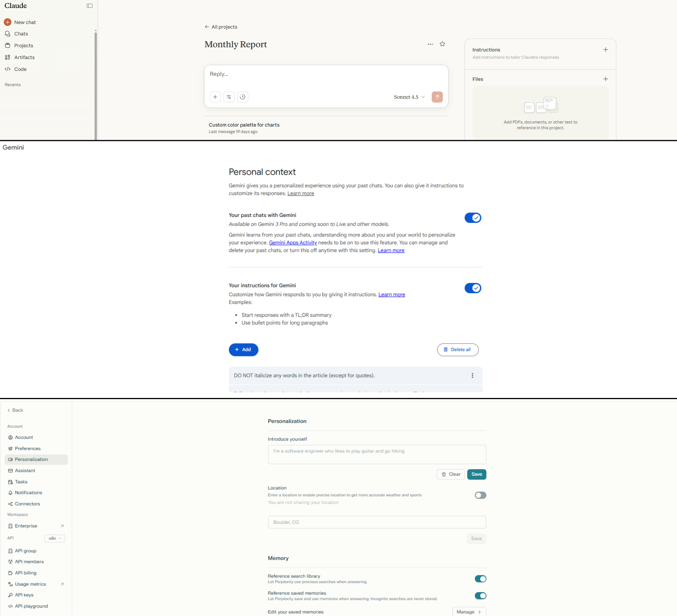Open the Sonnet 4.5 model selector
677x616 pixels.
coord(409,97)
